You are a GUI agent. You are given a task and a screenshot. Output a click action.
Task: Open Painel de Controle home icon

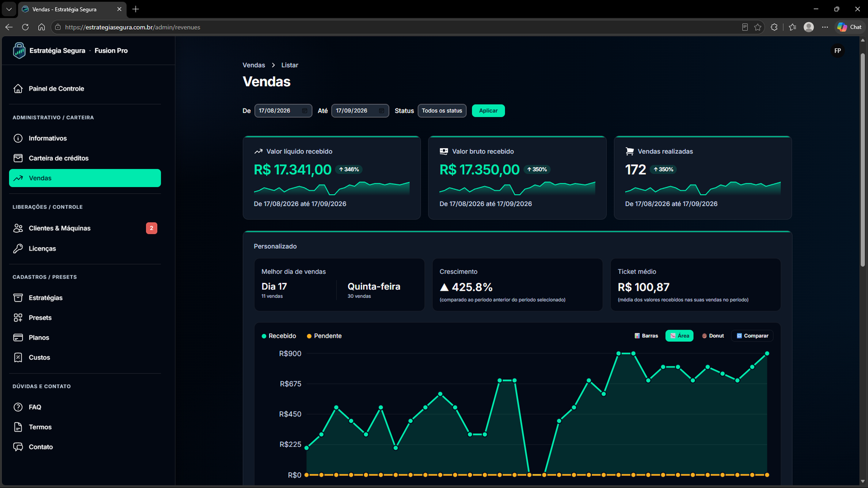click(x=18, y=88)
